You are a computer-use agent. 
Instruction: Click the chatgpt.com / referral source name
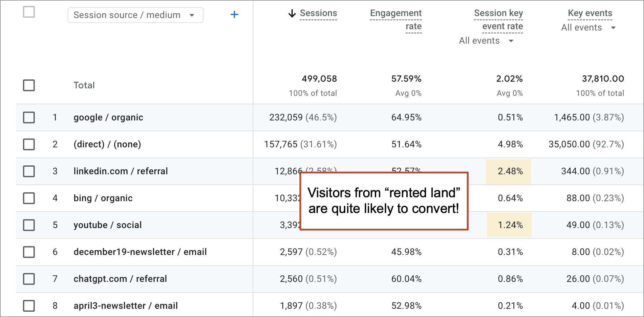[x=120, y=279]
